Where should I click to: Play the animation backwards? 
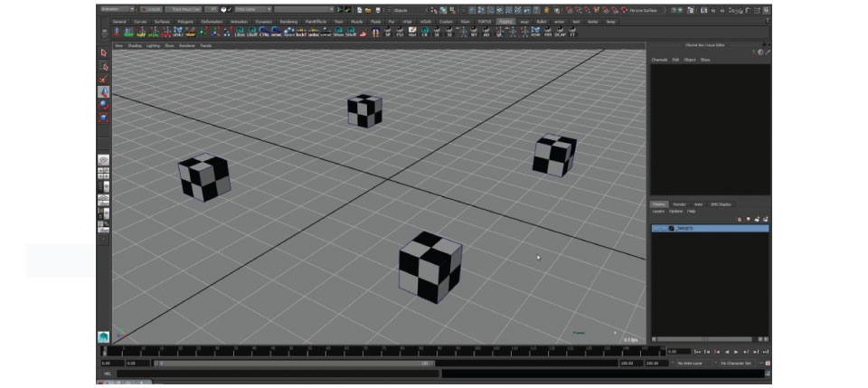(x=727, y=352)
